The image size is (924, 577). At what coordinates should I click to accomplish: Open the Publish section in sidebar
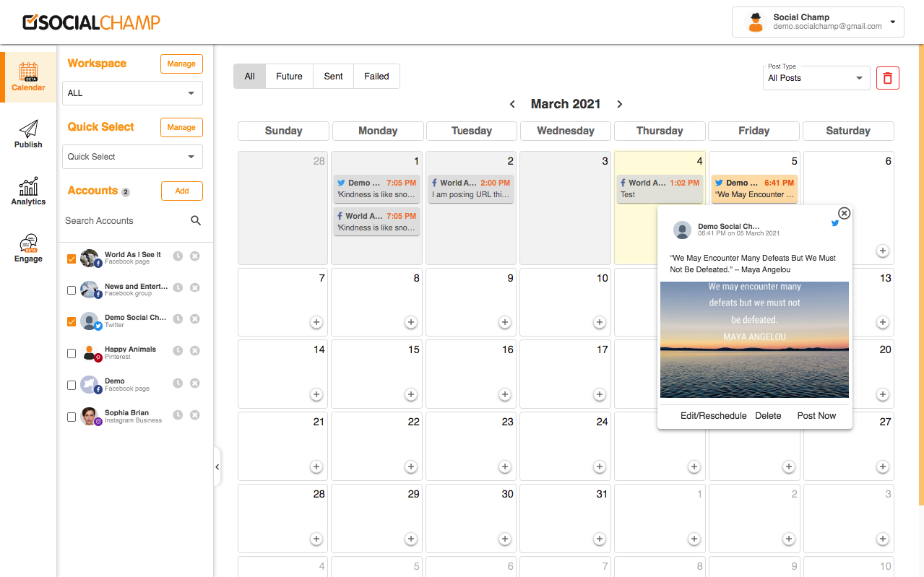pos(28,134)
